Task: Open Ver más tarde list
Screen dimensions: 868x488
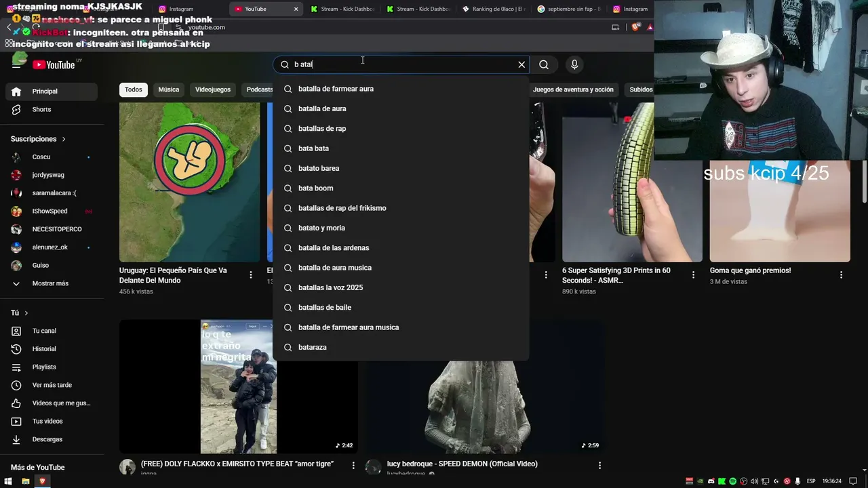Action: tap(51, 385)
